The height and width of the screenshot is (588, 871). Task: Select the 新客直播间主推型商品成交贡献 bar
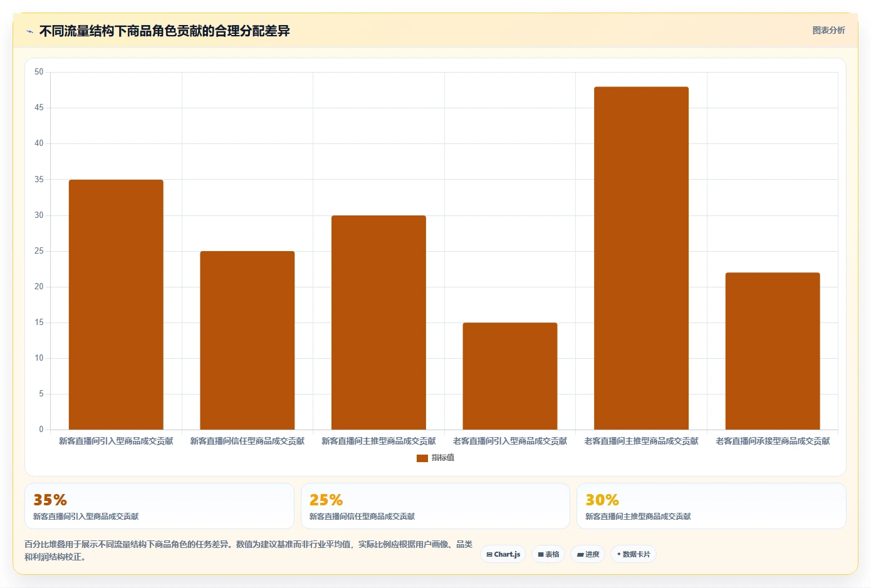pyautogui.click(x=378, y=322)
